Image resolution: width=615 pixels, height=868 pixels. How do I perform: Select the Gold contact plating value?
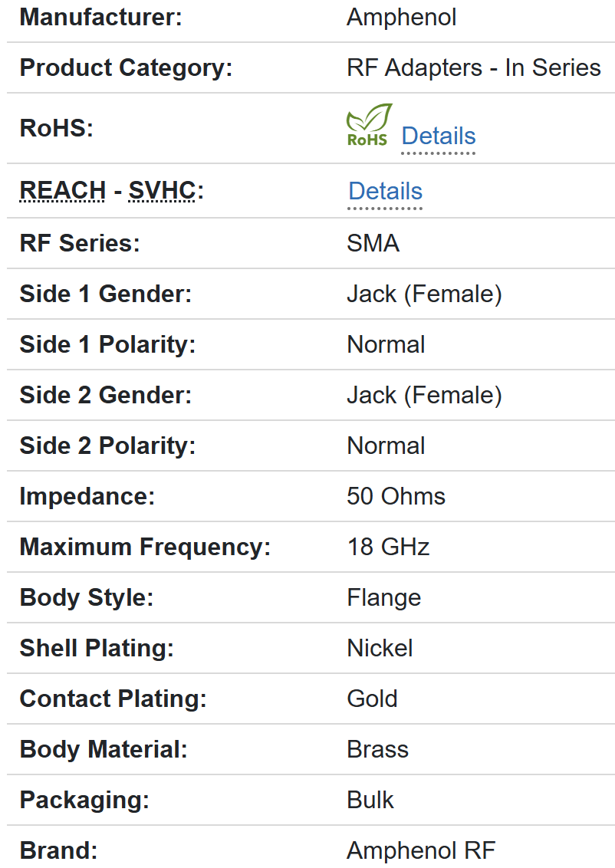point(372,699)
